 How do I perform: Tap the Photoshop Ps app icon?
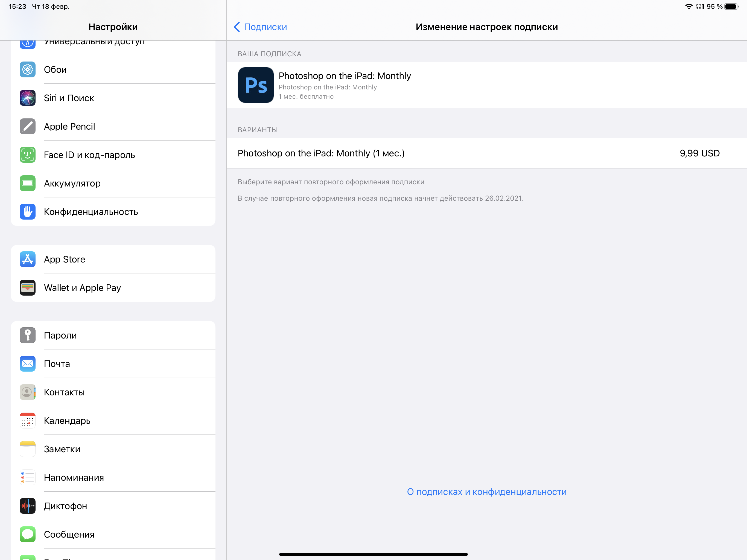click(256, 85)
